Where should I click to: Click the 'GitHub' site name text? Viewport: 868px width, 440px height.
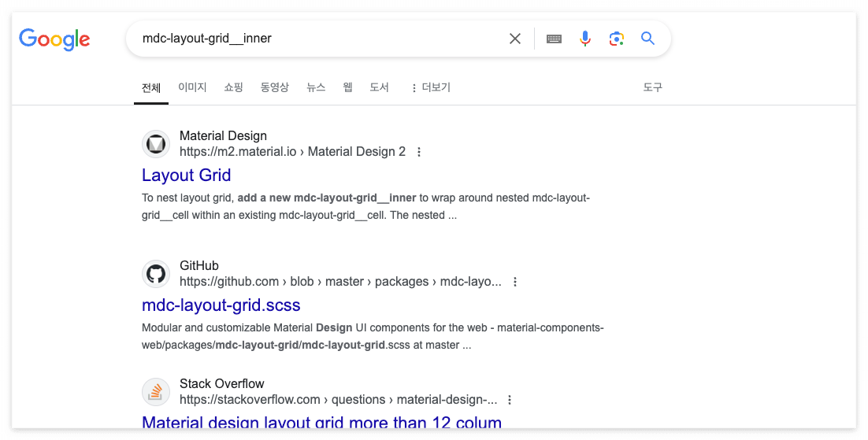click(198, 266)
